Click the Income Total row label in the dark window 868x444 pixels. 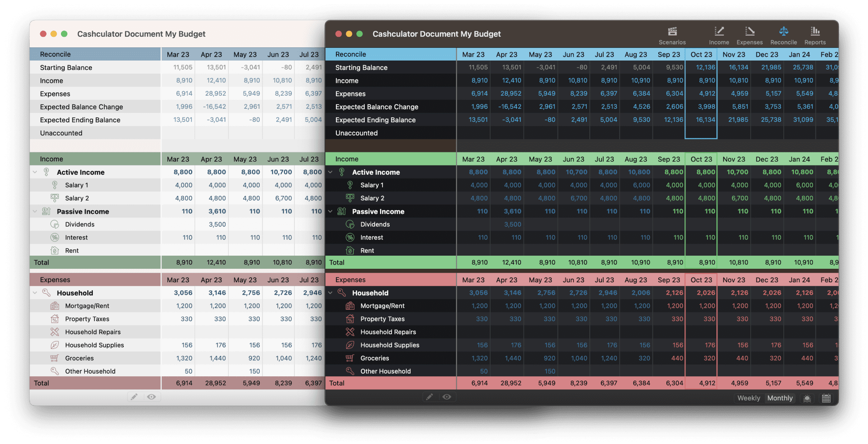pos(337,262)
